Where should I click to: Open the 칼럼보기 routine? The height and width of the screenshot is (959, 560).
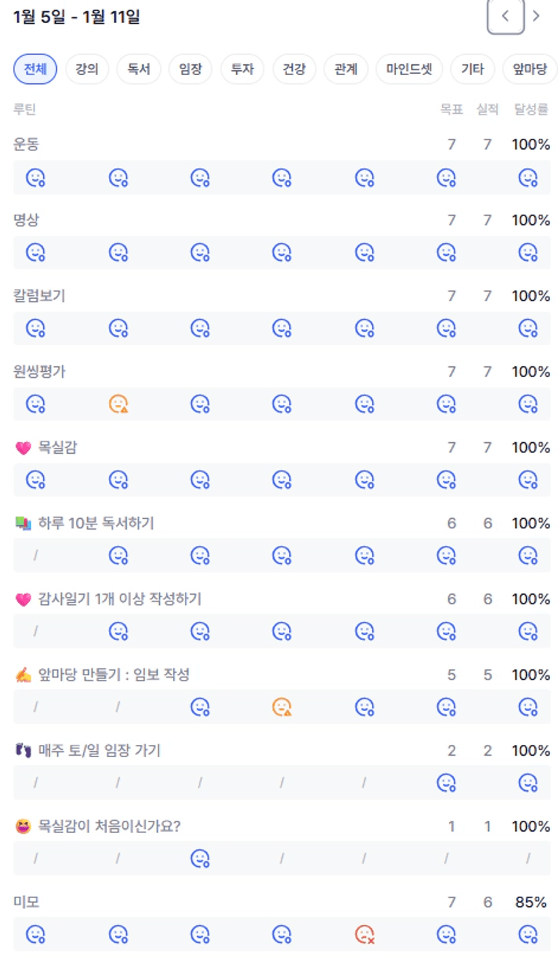[x=39, y=296]
